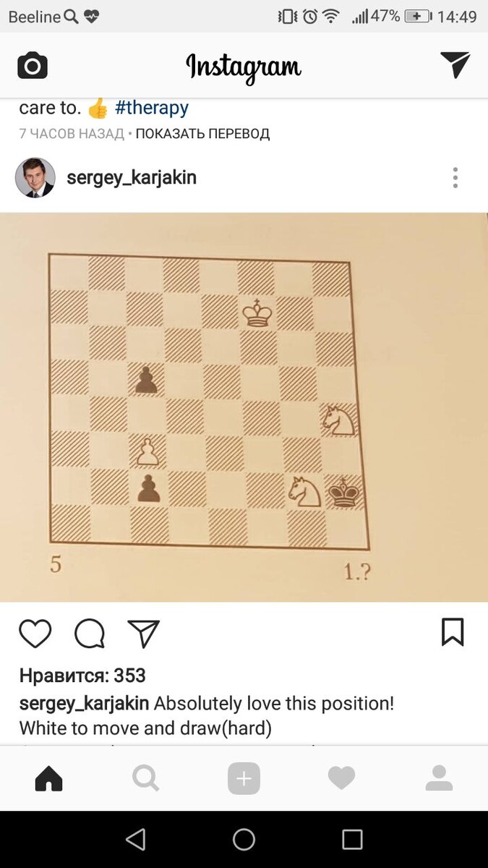
Task: Tap Android recent apps square button
Action: [x=352, y=839]
